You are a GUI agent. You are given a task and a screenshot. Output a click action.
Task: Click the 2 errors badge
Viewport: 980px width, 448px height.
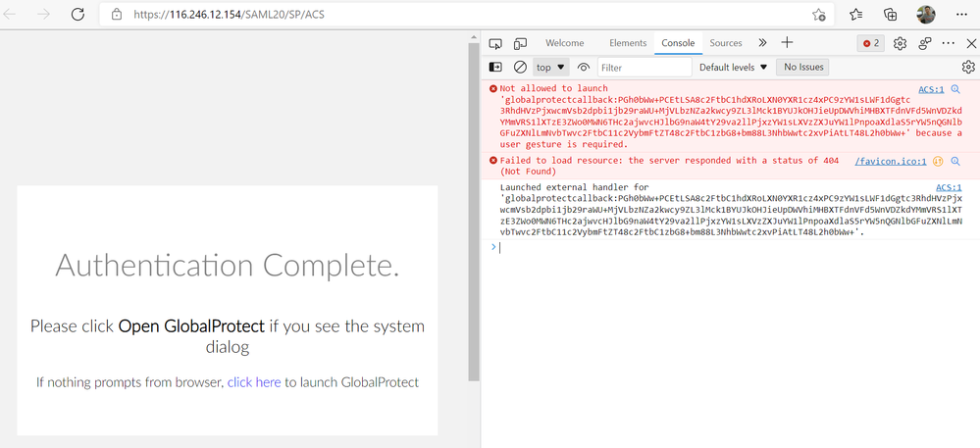tap(871, 43)
